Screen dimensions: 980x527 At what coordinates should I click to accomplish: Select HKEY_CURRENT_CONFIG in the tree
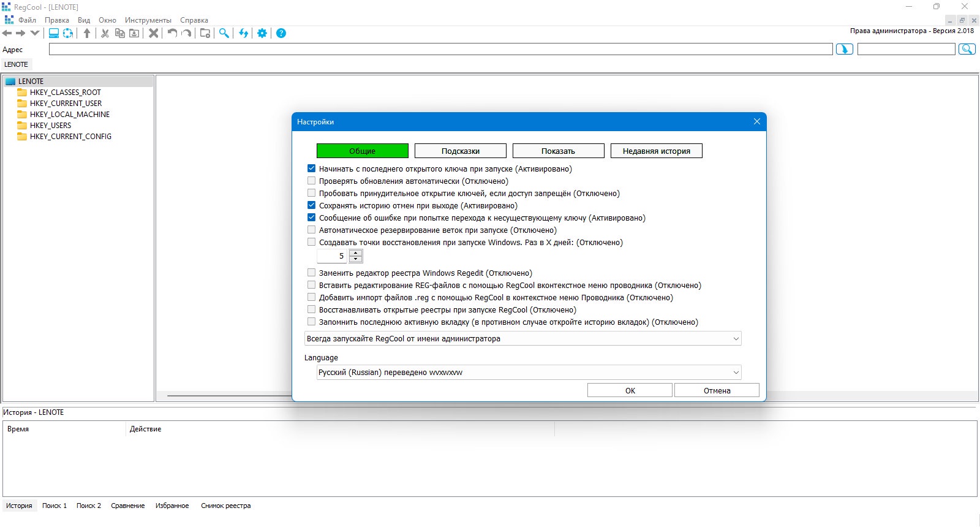tap(70, 137)
